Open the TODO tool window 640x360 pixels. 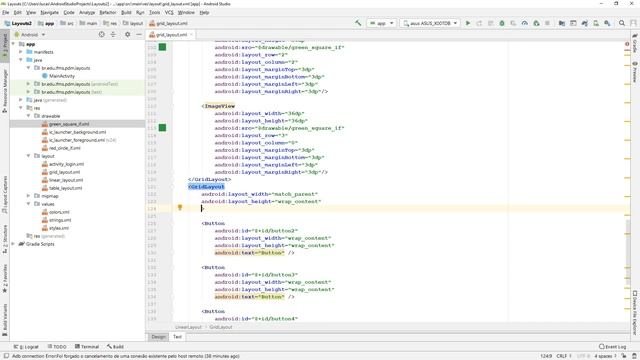click(57, 347)
